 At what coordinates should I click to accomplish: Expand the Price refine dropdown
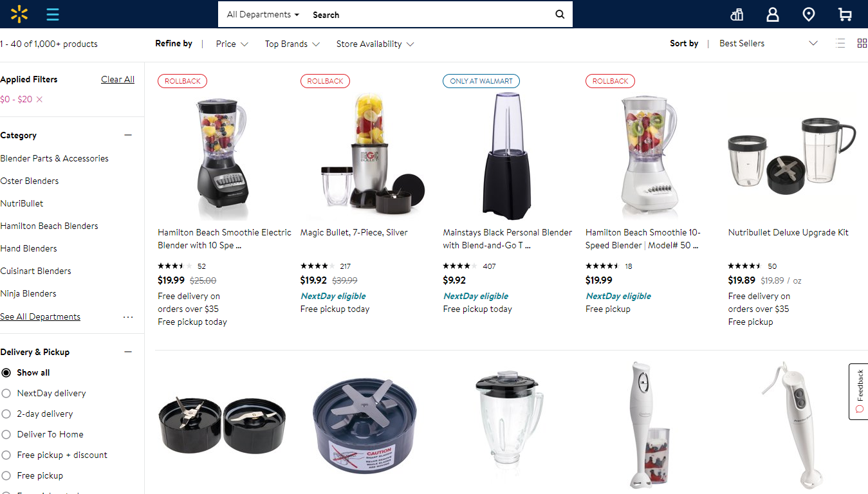pyautogui.click(x=232, y=44)
